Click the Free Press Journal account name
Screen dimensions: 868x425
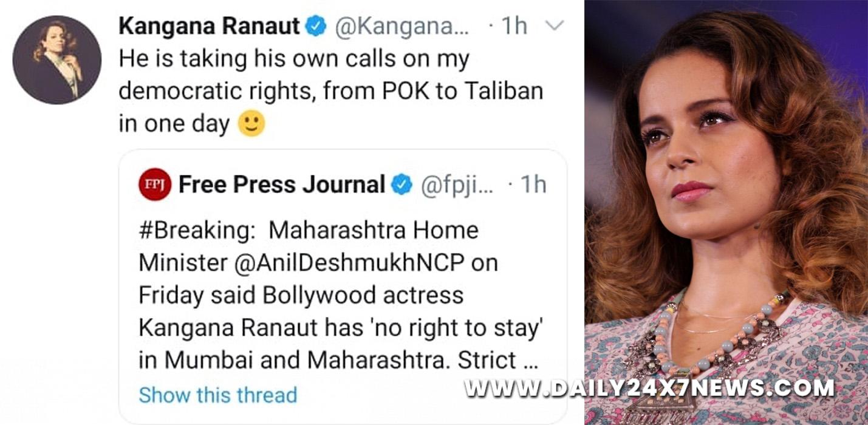click(282, 185)
